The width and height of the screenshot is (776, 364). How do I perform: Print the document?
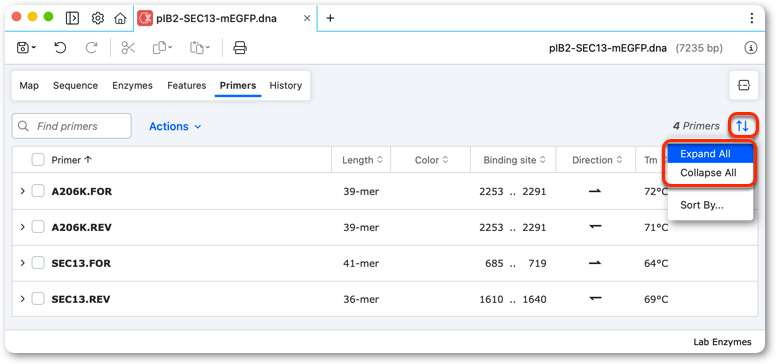(240, 47)
